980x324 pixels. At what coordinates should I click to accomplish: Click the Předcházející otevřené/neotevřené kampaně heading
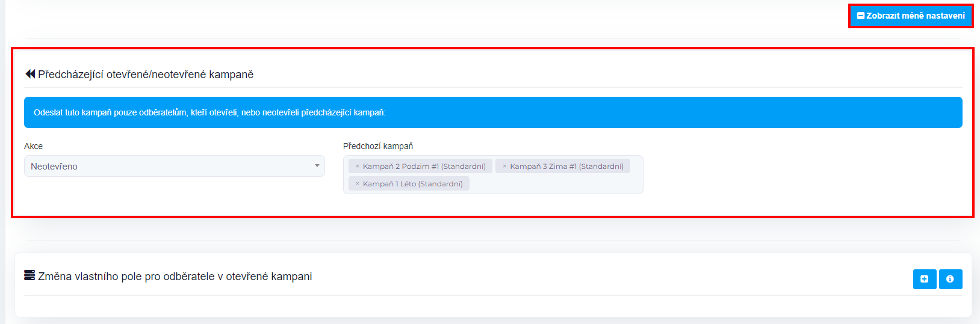[x=146, y=75]
